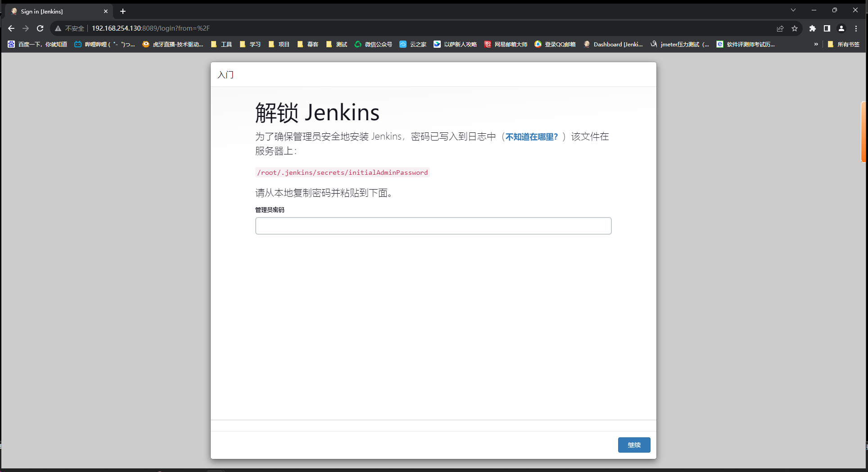This screenshot has height=472, width=868.
Task: Click the initialAdminPassword file path text
Action: (342, 172)
